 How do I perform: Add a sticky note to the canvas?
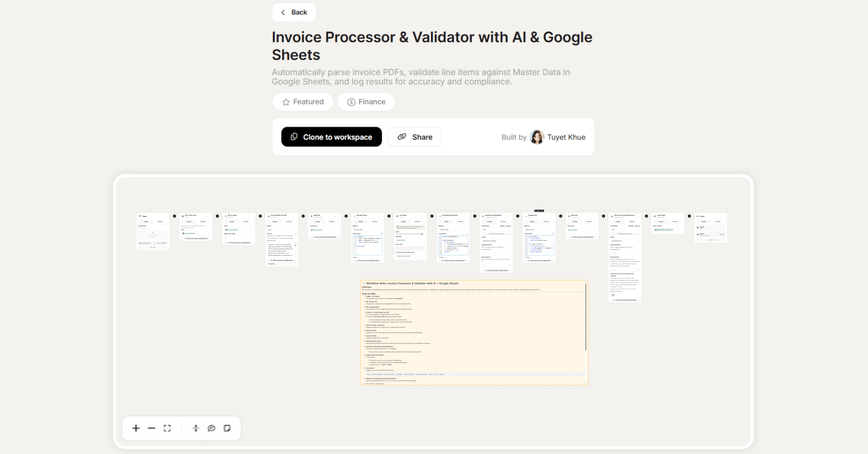[x=227, y=428]
